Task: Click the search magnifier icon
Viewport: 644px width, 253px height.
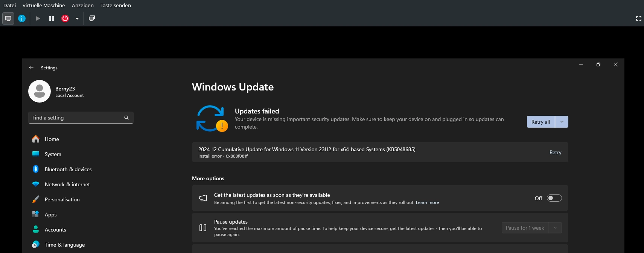Action: click(126, 118)
